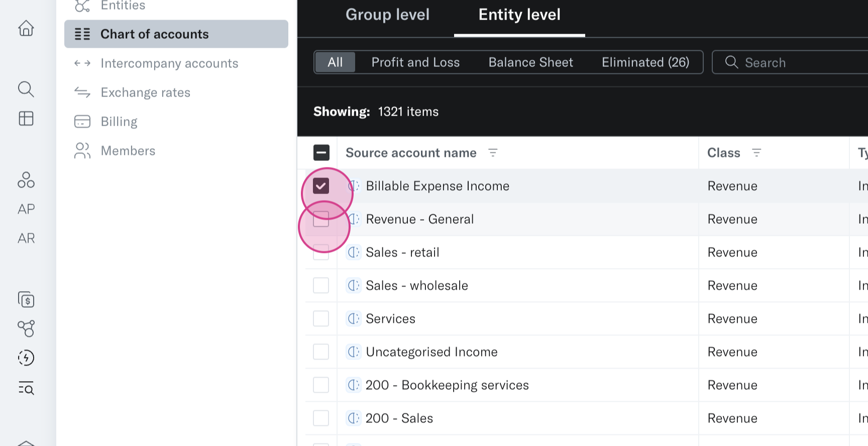Viewport: 868px width, 446px height.
Task: Click the dollar document icon in the left rail
Action: tap(26, 300)
